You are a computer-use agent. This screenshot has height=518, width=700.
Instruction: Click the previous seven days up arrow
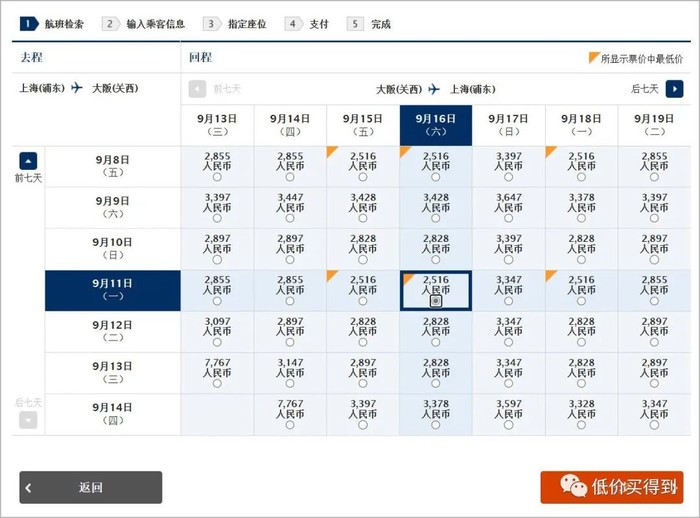tap(28, 160)
